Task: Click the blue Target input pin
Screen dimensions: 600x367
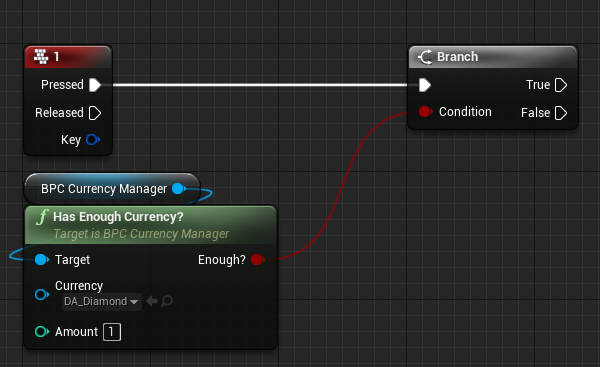Action: (x=42, y=259)
